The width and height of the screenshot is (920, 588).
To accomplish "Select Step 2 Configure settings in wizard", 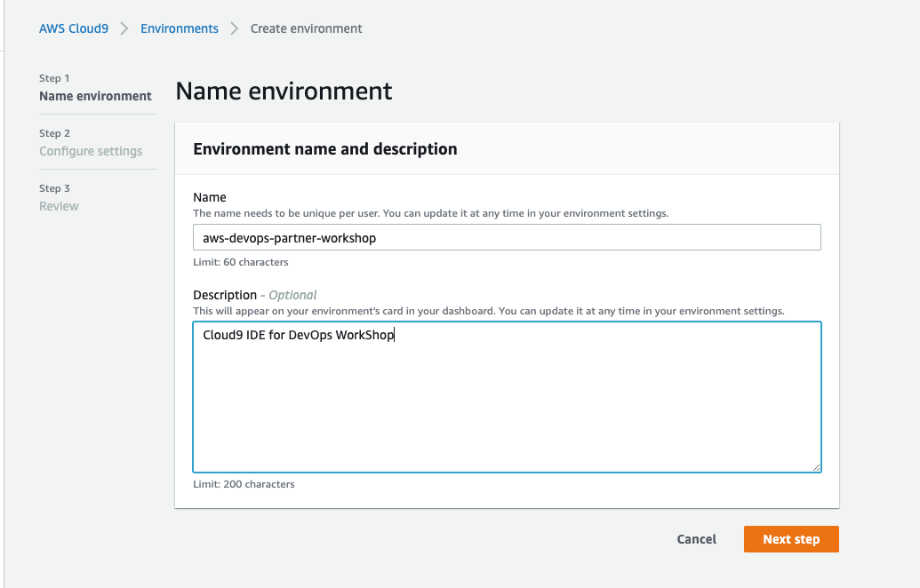I will [x=91, y=142].
